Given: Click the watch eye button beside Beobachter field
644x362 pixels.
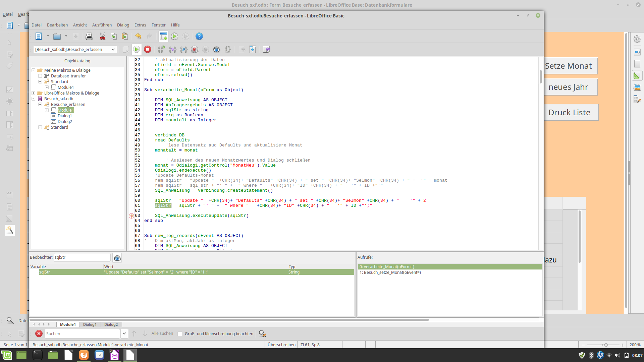Looking at the screenshot, I should [x=117, y=258].
